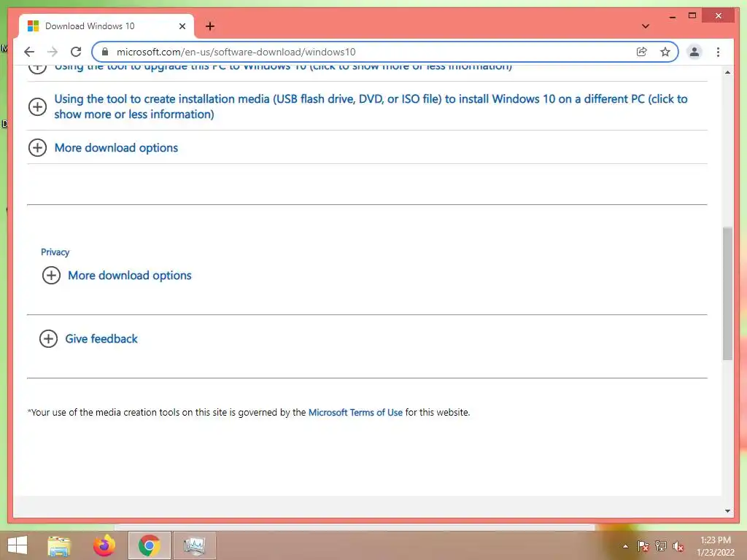The image size is (747, 560).
Task: Open More download options link under Privacy
Action: [130, 275]
